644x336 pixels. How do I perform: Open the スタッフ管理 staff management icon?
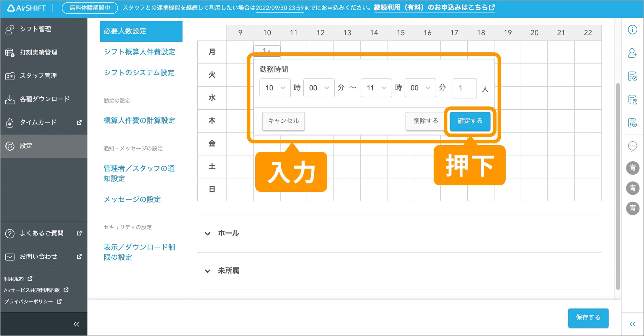coord(10,76)
